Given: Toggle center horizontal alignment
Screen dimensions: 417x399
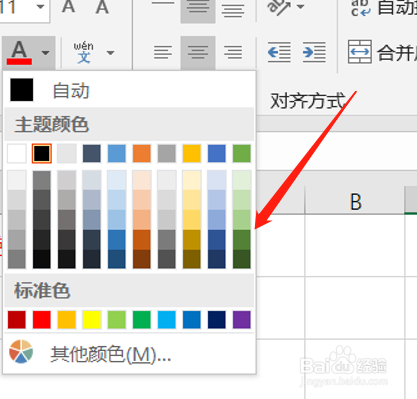Looking at the screenshot, I should pyautogui.click(x=198, y=52).
